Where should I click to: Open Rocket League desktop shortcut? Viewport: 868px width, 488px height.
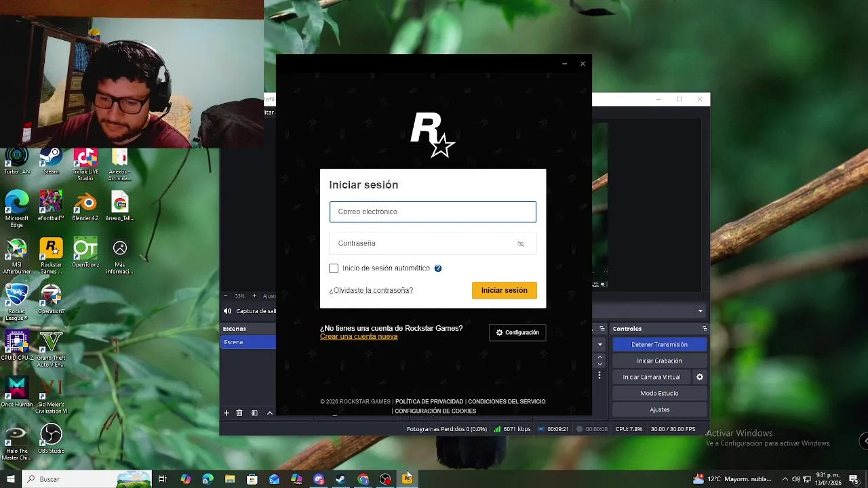coord(17,302)
